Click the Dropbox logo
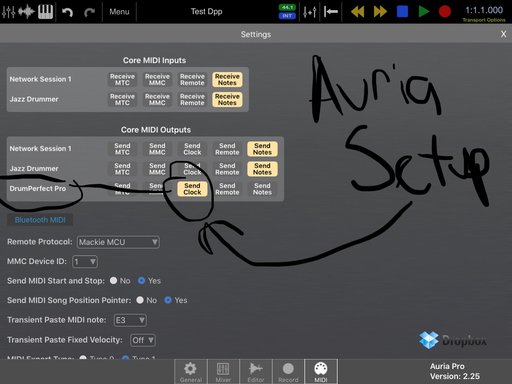This screenshot has height=384, width=512. (453, 340)
